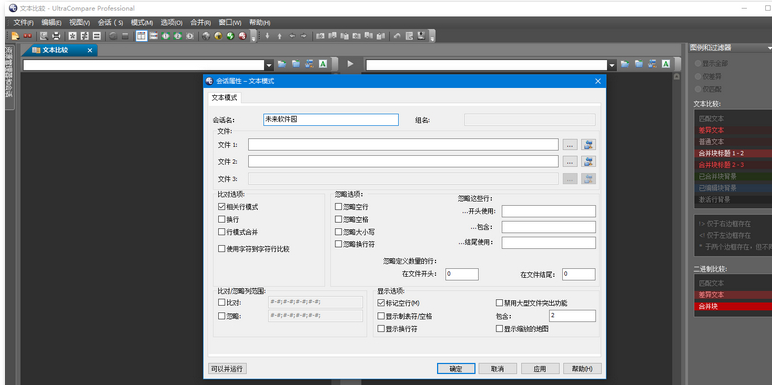Open 图例和过滤器 panel dropdown arrow

point(769,48)
